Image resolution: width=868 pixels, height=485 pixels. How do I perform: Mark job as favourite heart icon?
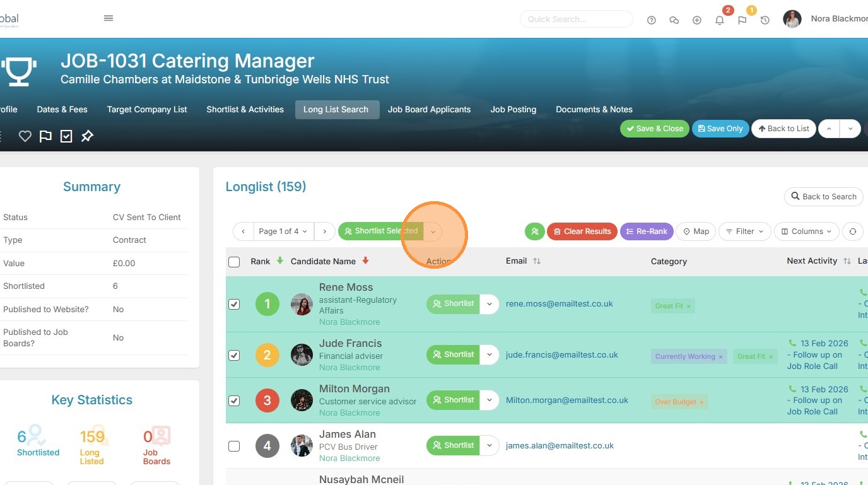pos(25,136)
